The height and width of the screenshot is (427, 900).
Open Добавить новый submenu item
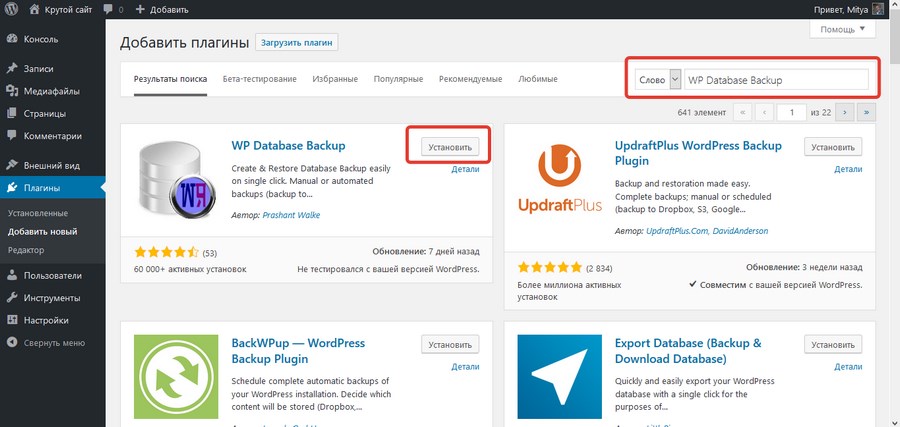42,232
